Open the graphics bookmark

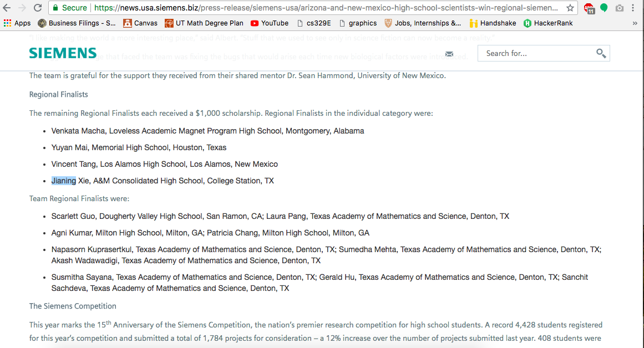pyautogui.click(x=358, y=23)
